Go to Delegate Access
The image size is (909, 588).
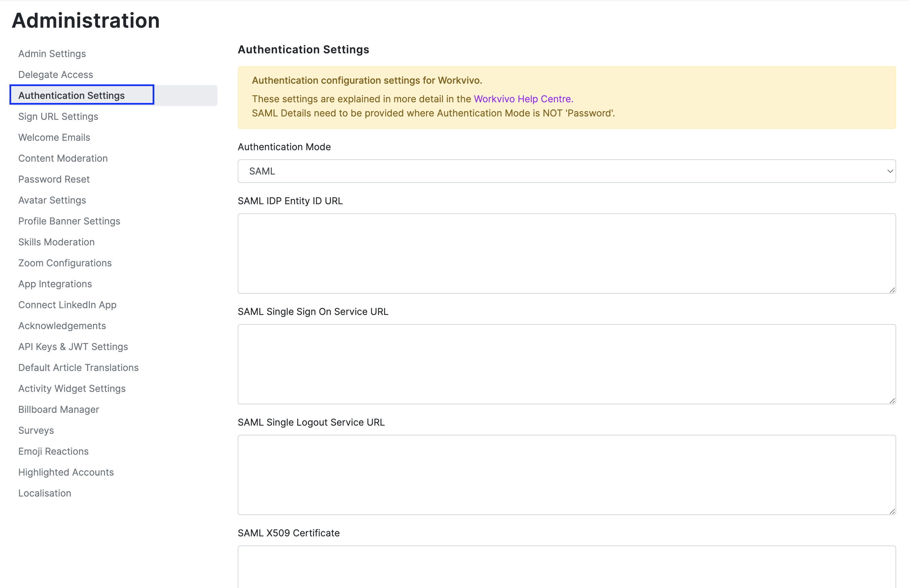(x=56, y=75)
